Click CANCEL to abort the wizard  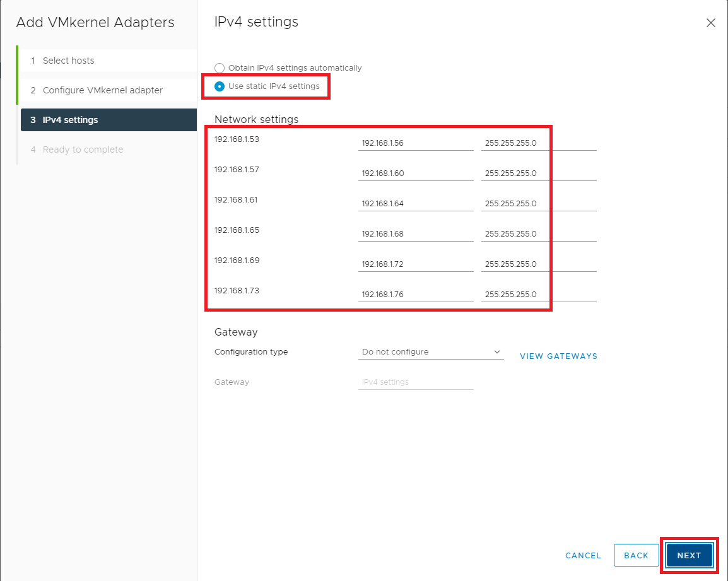(583, 555)
